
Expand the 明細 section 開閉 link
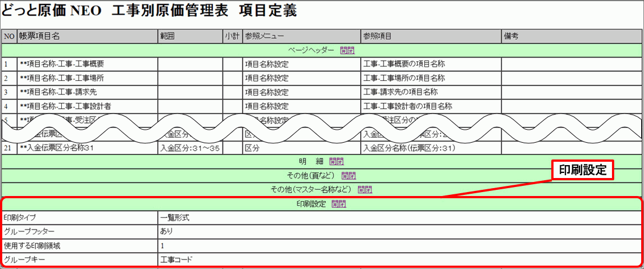tap(337, 161)
